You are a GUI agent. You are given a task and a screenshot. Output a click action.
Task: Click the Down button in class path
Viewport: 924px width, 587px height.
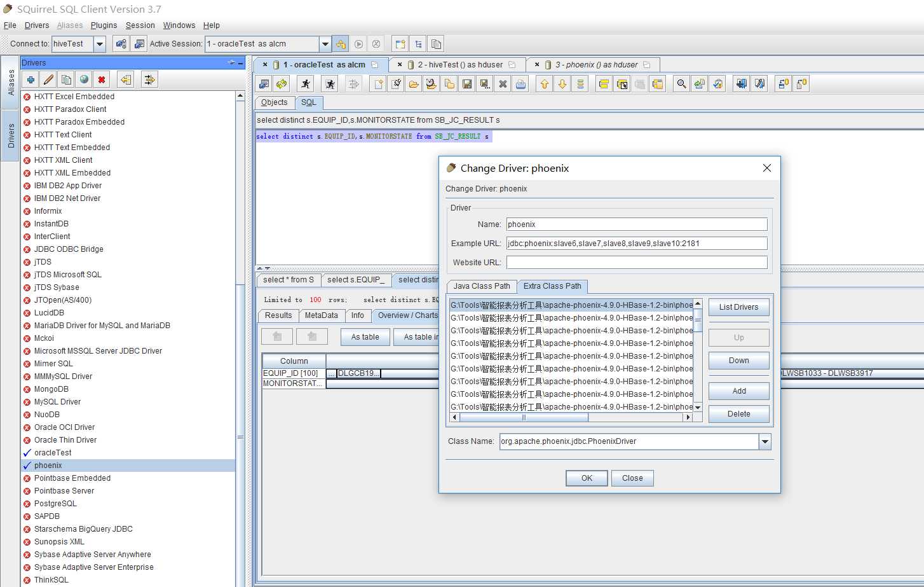(738, 361)
